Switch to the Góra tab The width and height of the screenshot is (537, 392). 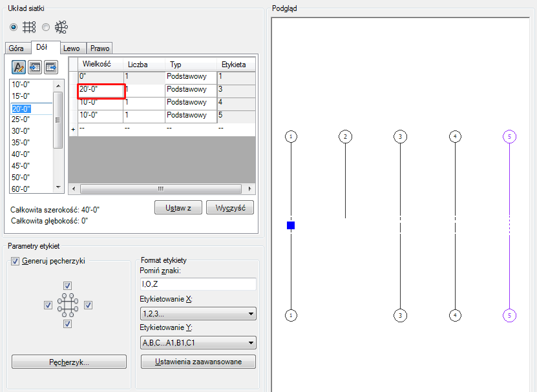17,48
